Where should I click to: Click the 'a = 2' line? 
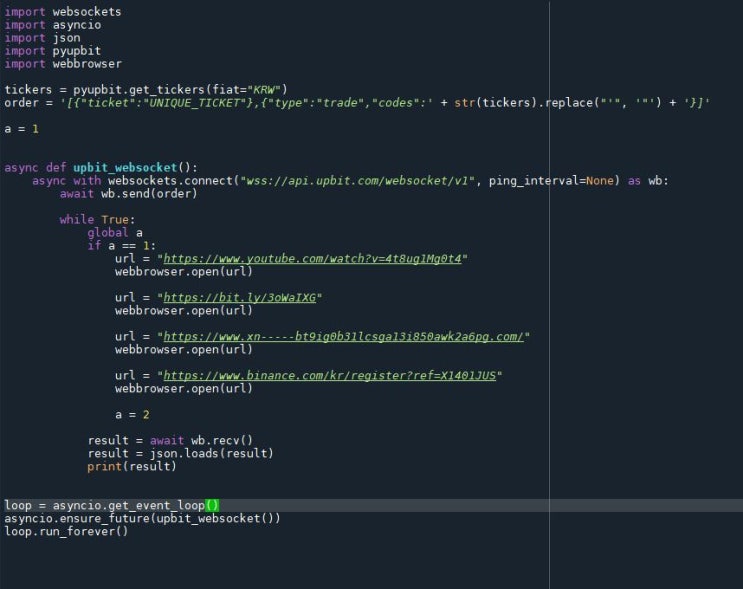pos(132,415)
